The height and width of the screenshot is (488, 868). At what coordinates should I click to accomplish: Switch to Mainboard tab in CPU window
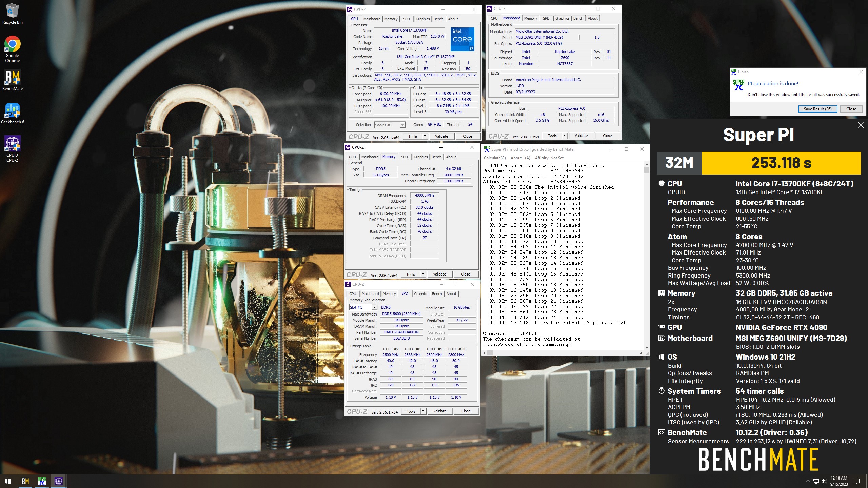(x=372, y=19)
